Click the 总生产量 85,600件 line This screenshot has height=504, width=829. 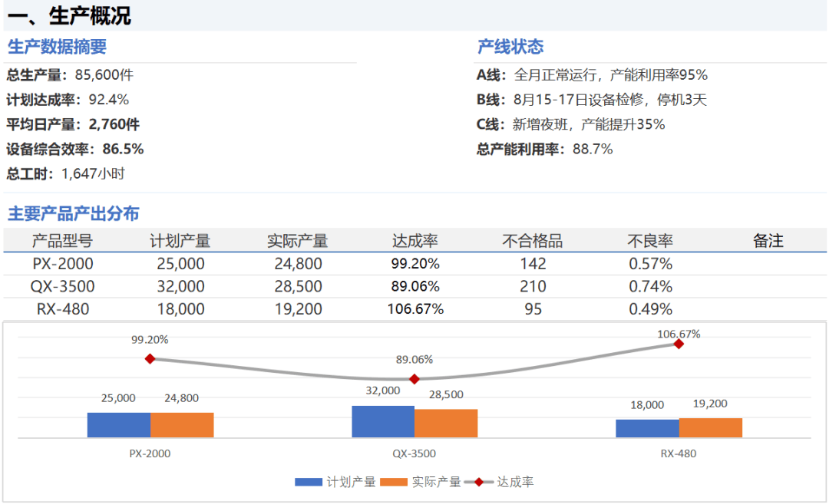[x=70, y=75]
